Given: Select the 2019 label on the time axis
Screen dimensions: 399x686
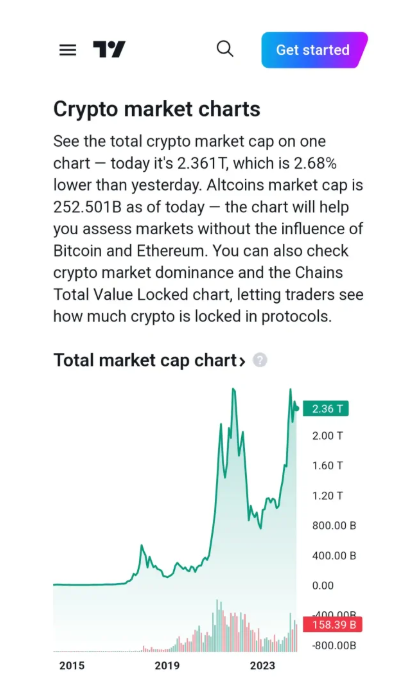Looking at the screenshot, I should coord(167,665).
